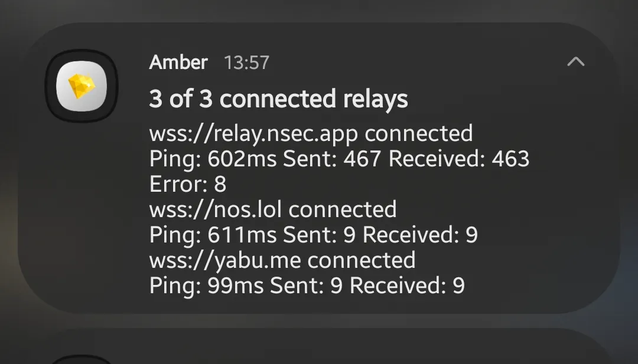Screen dimensions: 638x364
Task: Select the 'Error: 8' line
Action: [188, 184]
